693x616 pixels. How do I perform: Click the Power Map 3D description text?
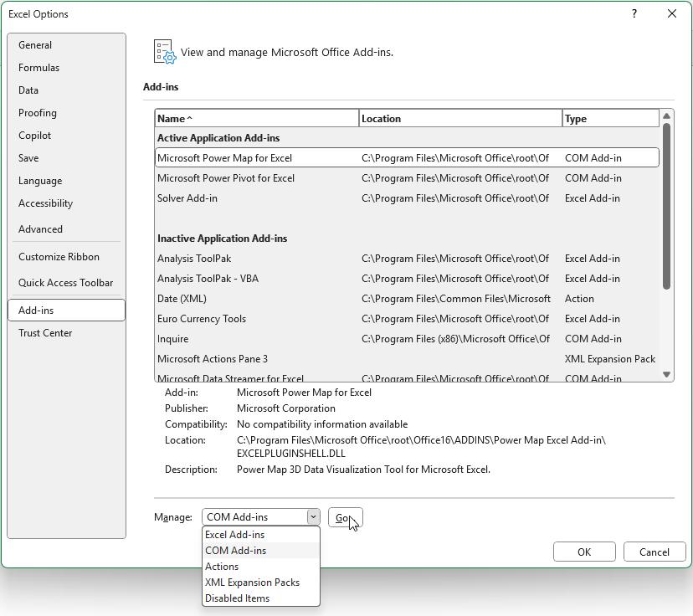point(364,470)
